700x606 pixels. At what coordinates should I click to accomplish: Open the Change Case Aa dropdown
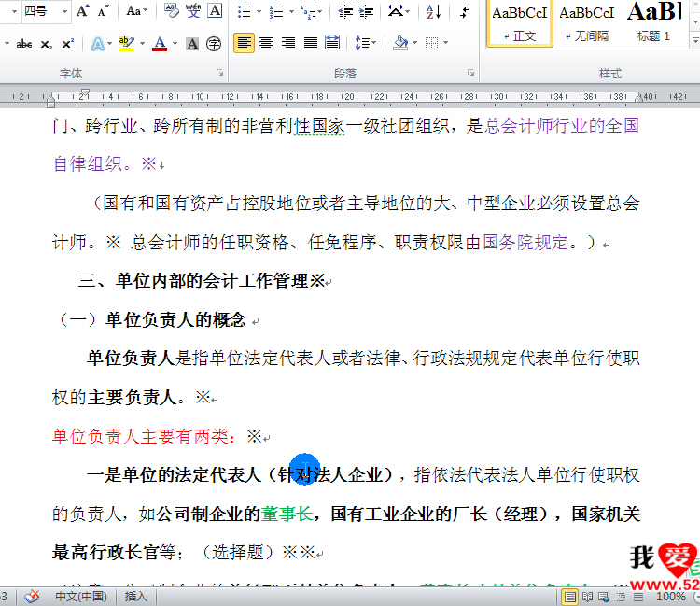point(136,10)
